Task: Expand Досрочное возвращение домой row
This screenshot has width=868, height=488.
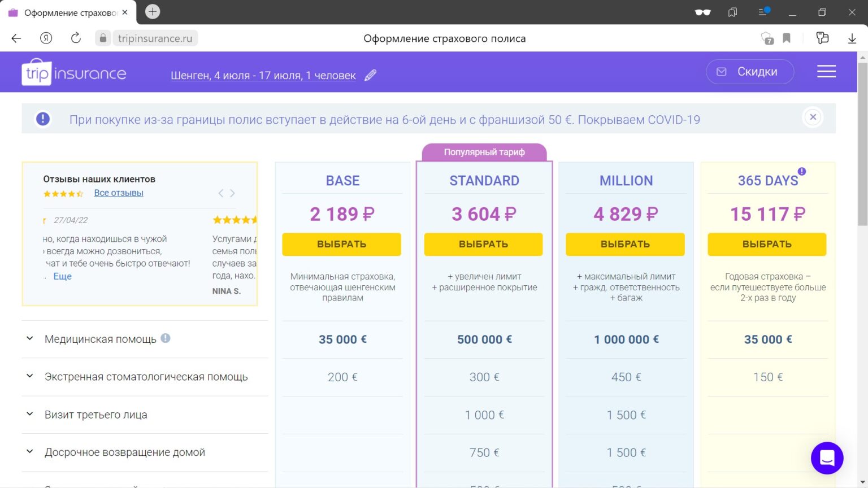Action: 30,452
